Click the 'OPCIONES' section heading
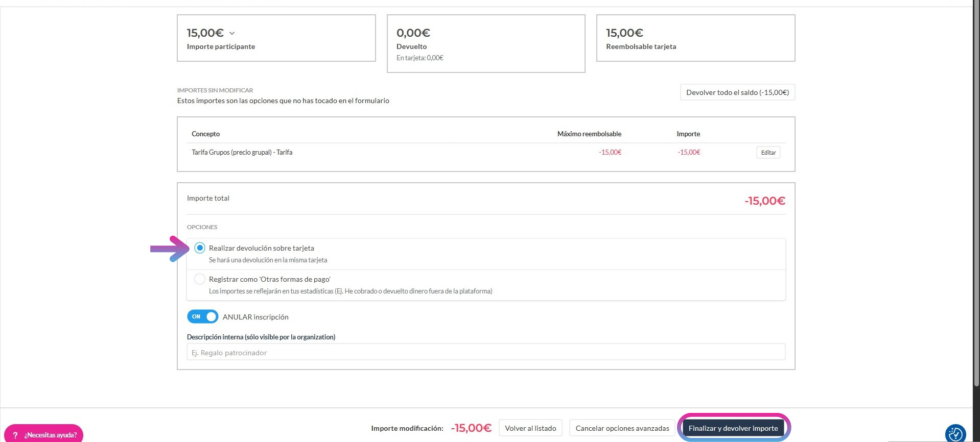The image size is (980, 442). tap(202, 227)
